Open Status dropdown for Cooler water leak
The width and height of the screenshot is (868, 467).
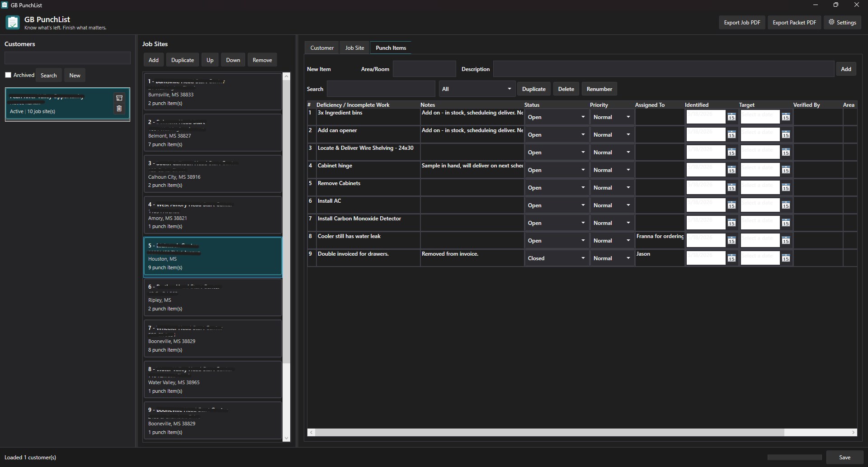[557, 241]
